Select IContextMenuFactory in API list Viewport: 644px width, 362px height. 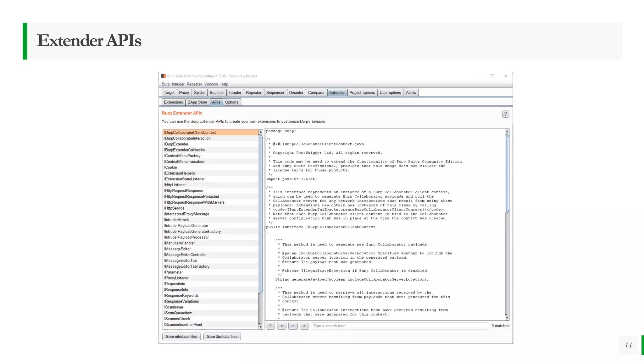click(x=210, y=156)
